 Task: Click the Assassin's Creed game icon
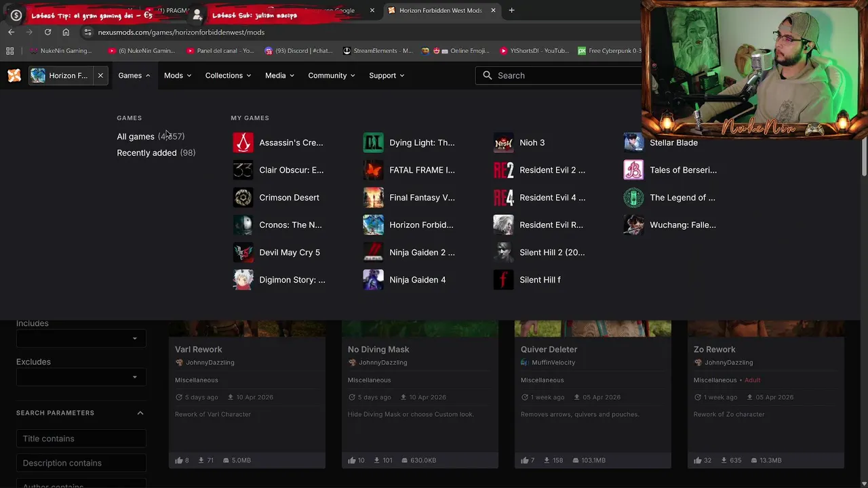click(243, 142)
